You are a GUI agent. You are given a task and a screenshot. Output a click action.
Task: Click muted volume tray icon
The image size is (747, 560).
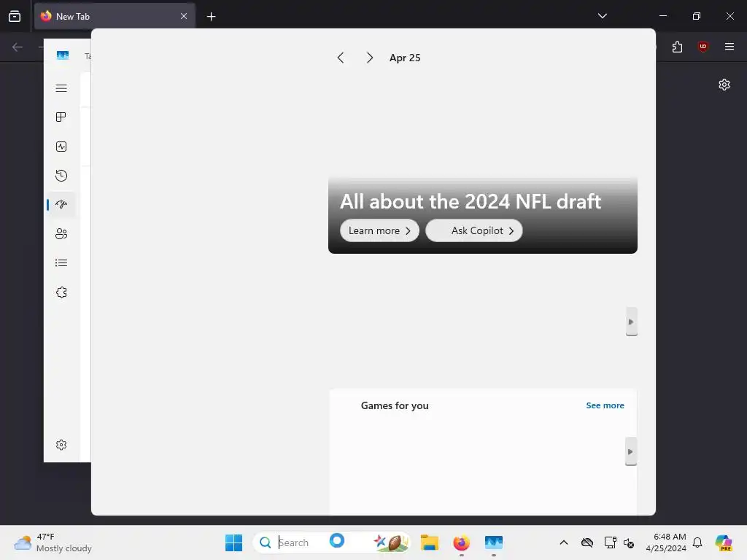pos(629,542)
